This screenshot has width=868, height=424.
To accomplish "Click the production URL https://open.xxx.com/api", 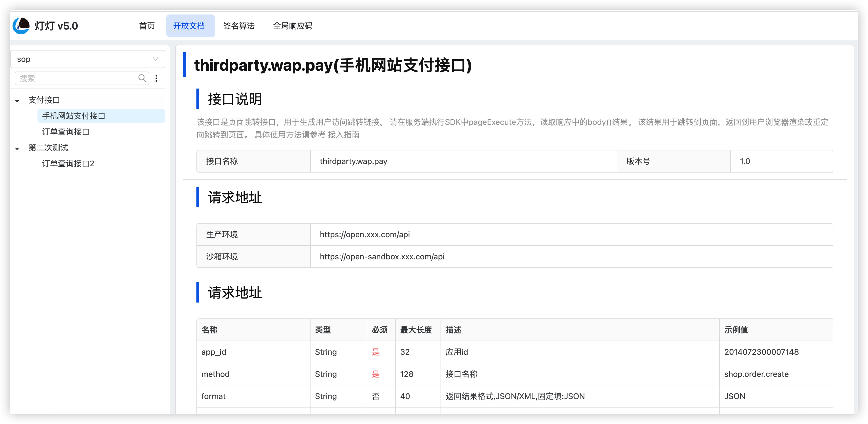I will point(364,234).
